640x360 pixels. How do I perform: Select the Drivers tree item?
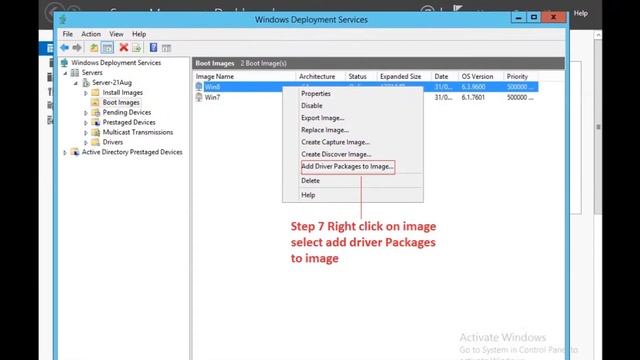(x=113, y=142)
